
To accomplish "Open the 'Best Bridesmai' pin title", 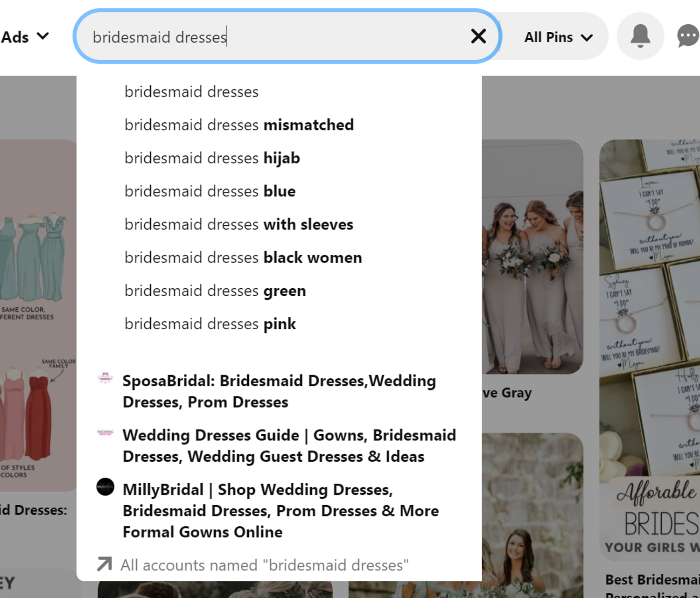I will point(652,580).
